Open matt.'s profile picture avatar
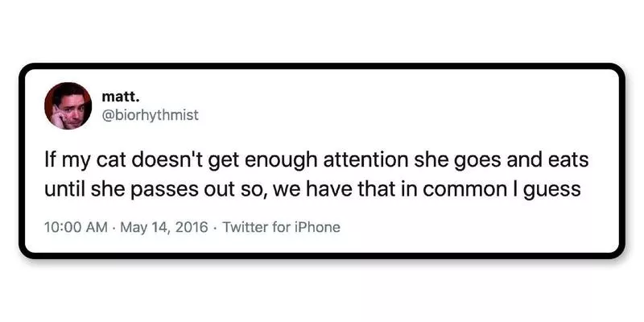The height and width of the screenshot is (322, 644). 68,106
